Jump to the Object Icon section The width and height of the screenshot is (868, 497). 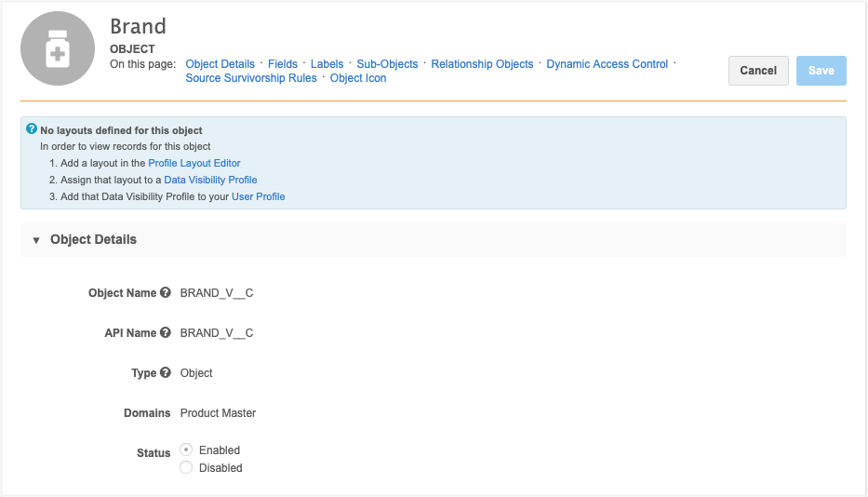point(358,78)
